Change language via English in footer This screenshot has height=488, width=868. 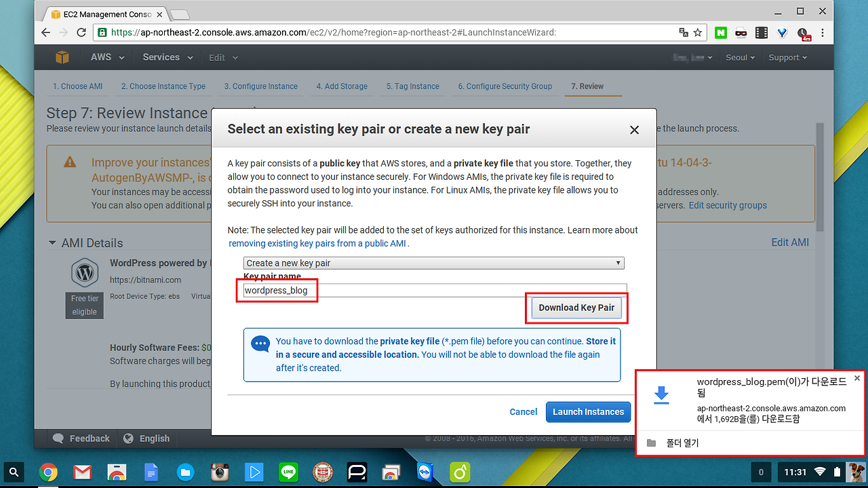[146, 438]
